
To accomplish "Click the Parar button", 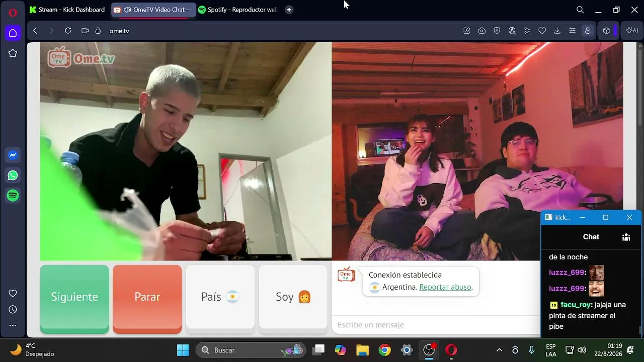I will point(147,299).
